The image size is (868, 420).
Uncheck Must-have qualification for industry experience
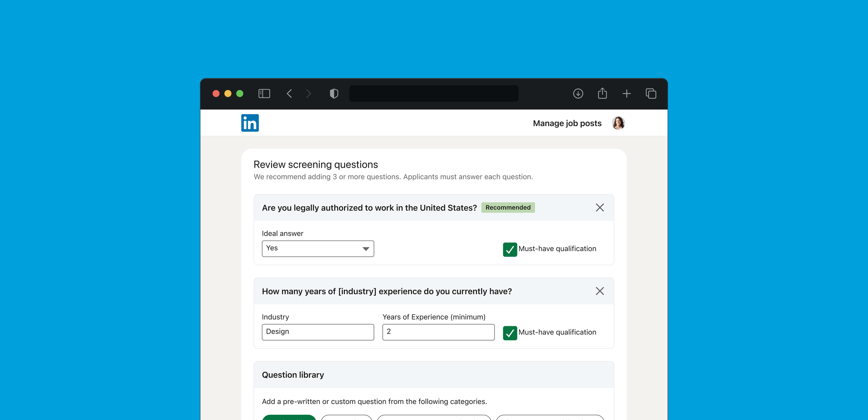click(510, 333)
